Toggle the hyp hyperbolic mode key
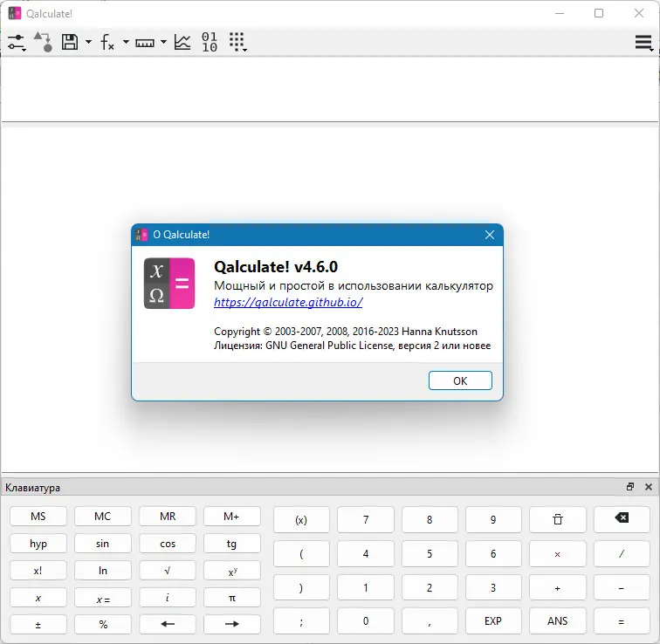660x644 pixels. 38,544
